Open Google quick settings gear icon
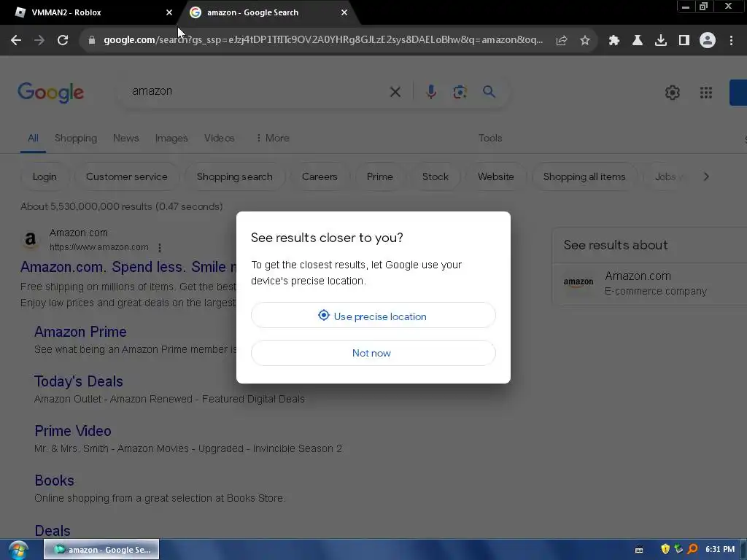Screen dimensions: 747x560 (x=672, y=93)
